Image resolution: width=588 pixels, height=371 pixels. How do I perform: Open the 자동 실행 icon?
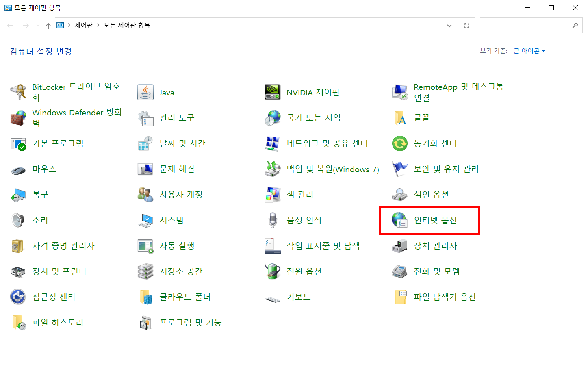click(145, 246)
